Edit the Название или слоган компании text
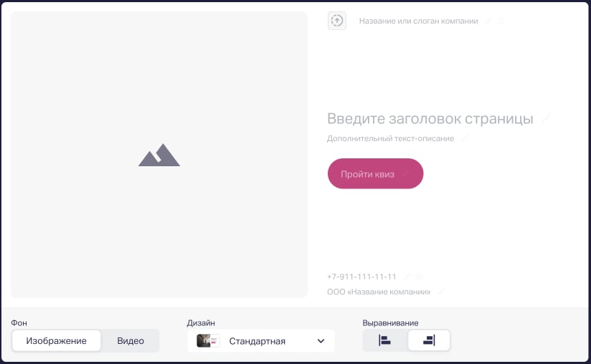 click(418, 21)
